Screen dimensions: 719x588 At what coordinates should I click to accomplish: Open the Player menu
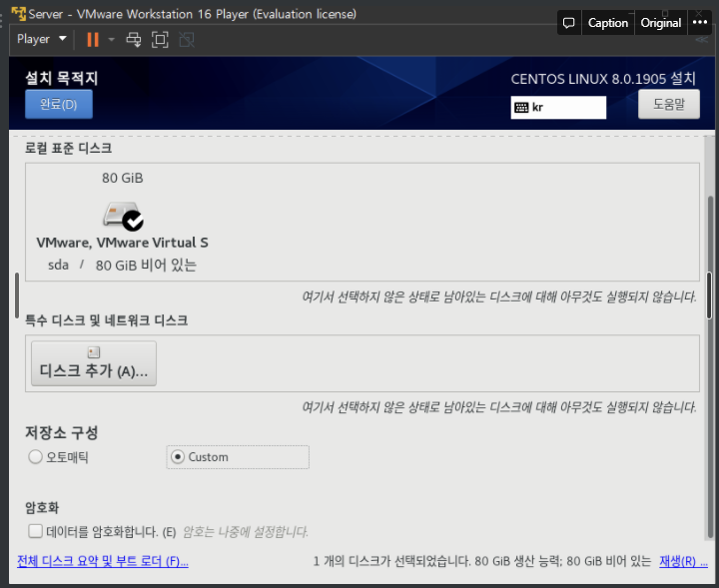coord(41,39)
